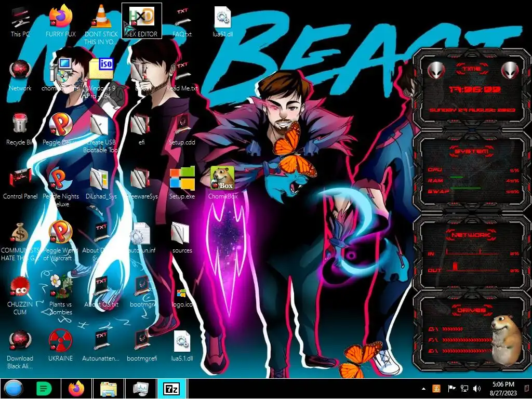
Task: Open the This PC desktop icon
Action: click(20, 22)
